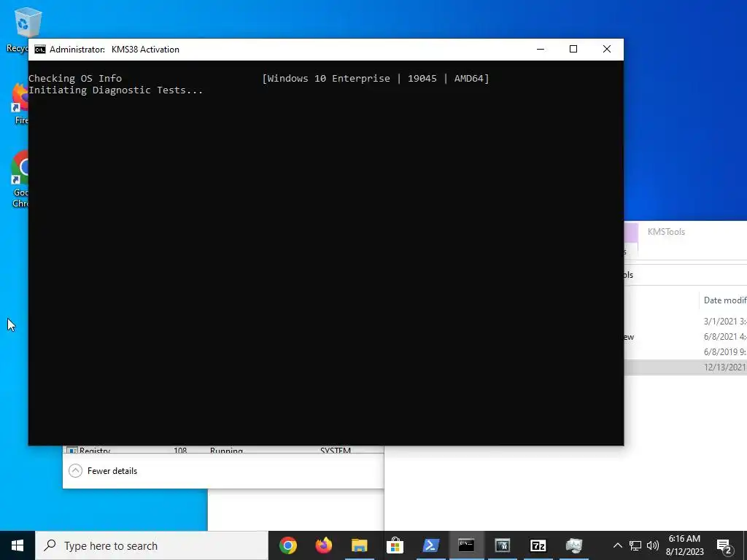This screenshot has width=747, height=560.
Task: Open the notification center icon
Action: [724, 545]
